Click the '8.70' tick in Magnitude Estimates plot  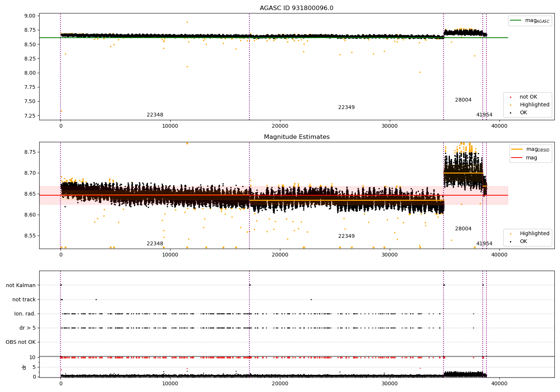[30, 173]
